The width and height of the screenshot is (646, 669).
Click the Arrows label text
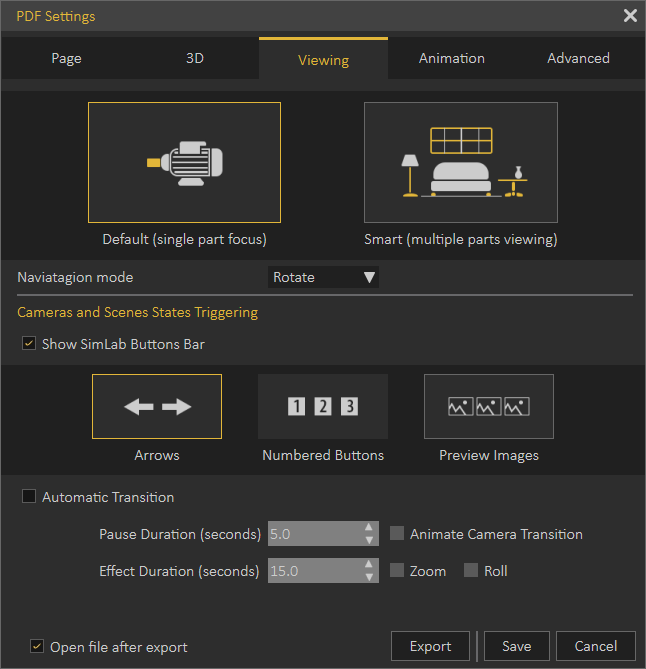157,455
